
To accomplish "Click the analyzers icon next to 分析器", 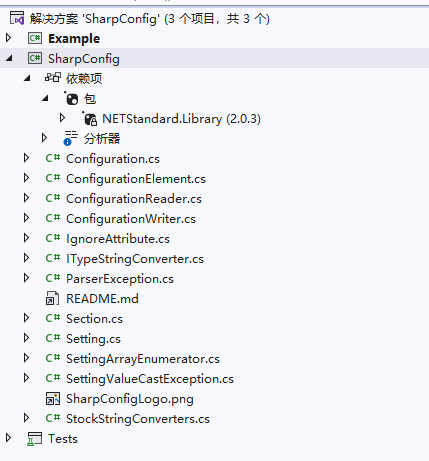I will click(70, 138).
